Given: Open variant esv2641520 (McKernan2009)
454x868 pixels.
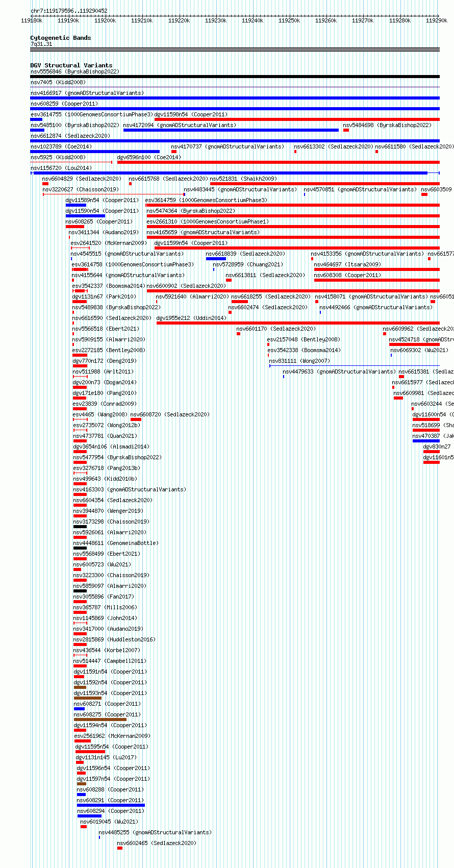Looking at the screenshot, I should pyautogui.click(x=109, y=243).
